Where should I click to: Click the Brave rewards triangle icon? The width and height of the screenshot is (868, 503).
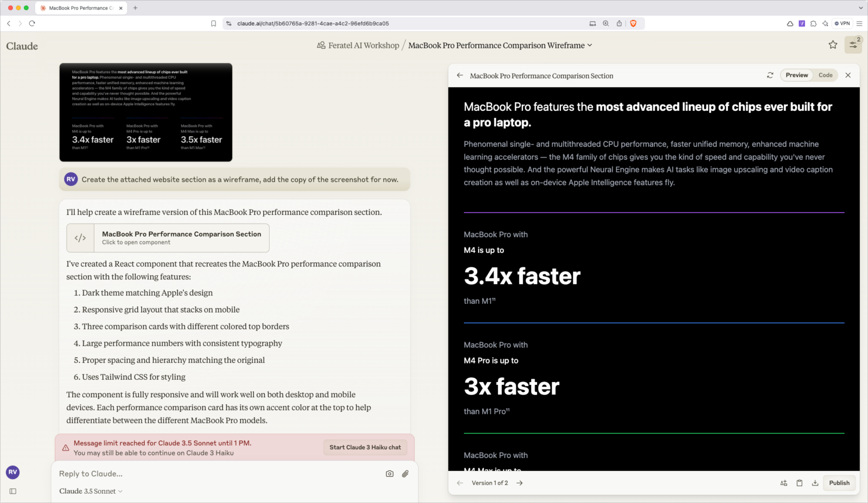(790, 23)
